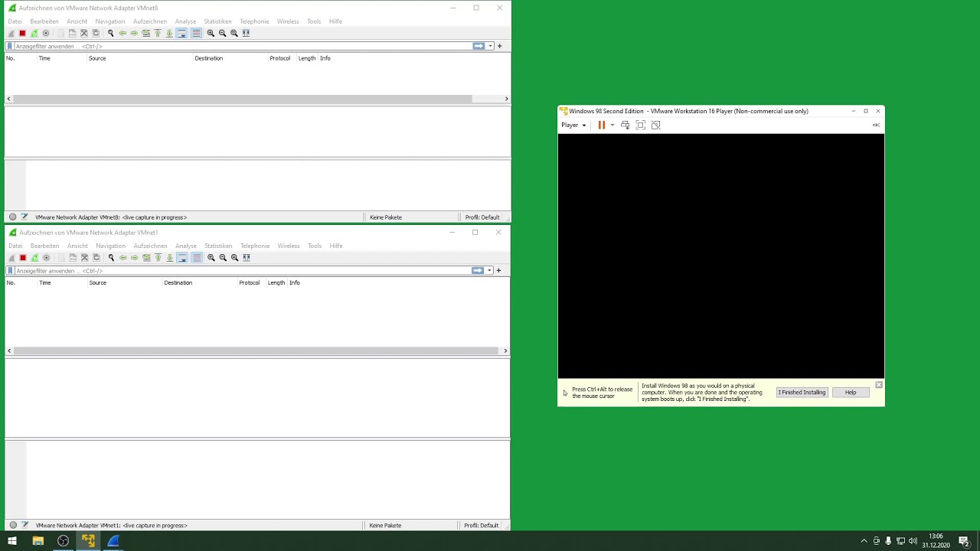
Task: Enter VMware Player full screen mode
Action: pyautogui.click(x=641, y=125)
